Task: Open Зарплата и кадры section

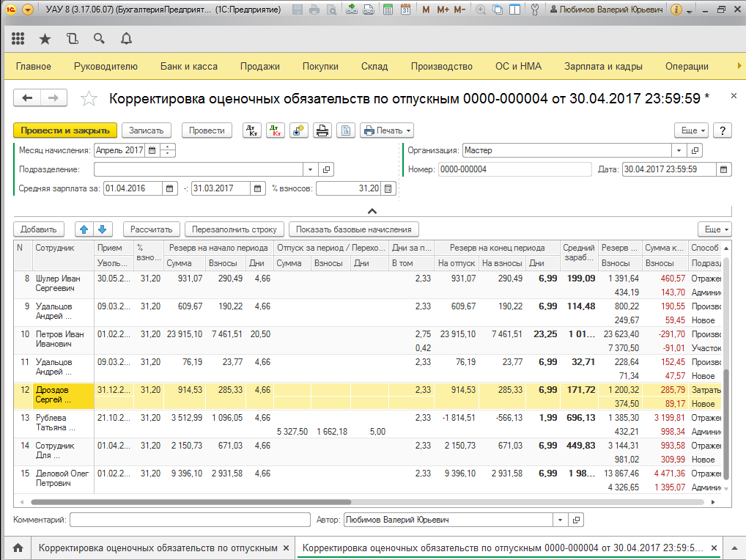Action: tap(603, 66)
